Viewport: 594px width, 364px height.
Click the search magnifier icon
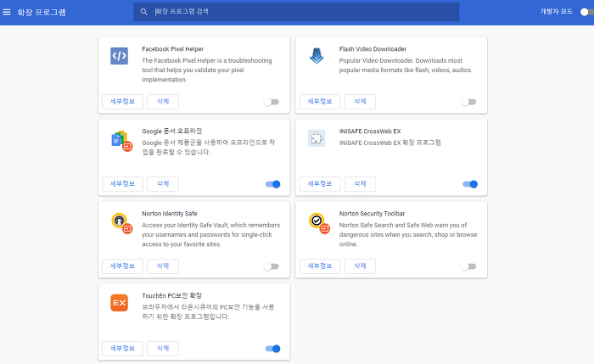(x=143, y=12)
